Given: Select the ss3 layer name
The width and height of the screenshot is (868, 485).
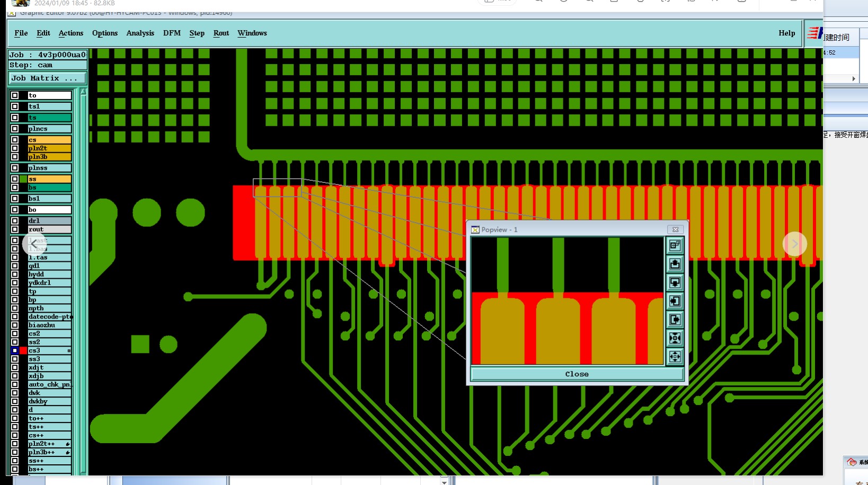Looking at the screenshot, I should (49, 359).
